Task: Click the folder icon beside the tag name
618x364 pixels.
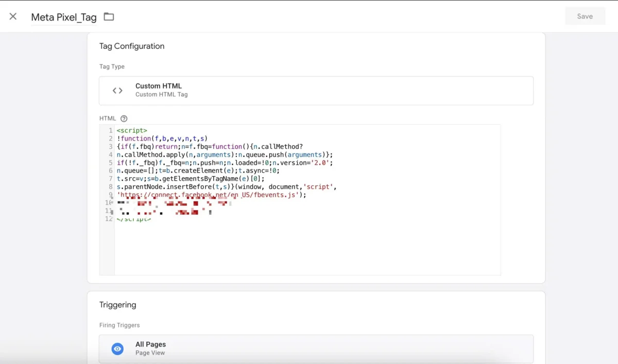Action: [109, 16]
